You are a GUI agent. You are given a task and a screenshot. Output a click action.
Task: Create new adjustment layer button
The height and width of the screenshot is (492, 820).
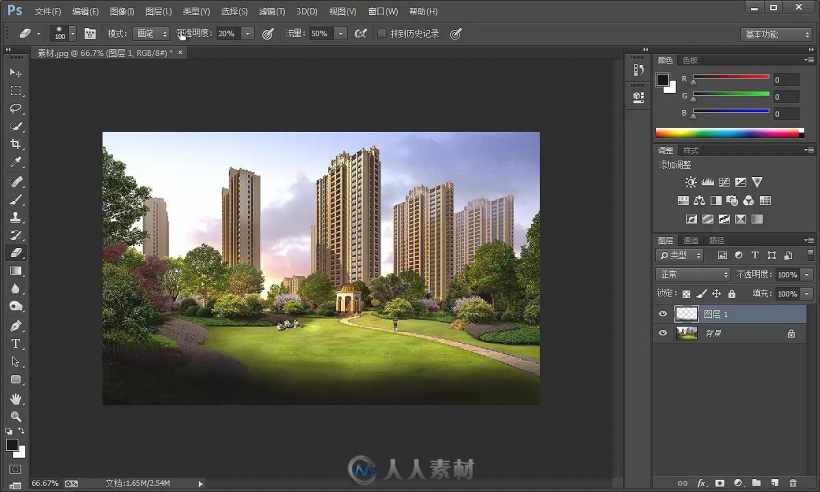pos(738,483)
